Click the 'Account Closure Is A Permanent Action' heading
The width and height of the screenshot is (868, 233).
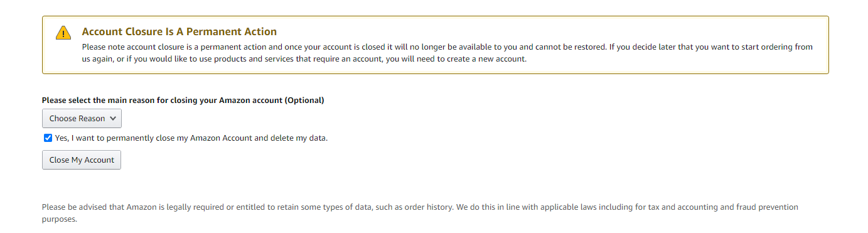(x=179, y=32)
